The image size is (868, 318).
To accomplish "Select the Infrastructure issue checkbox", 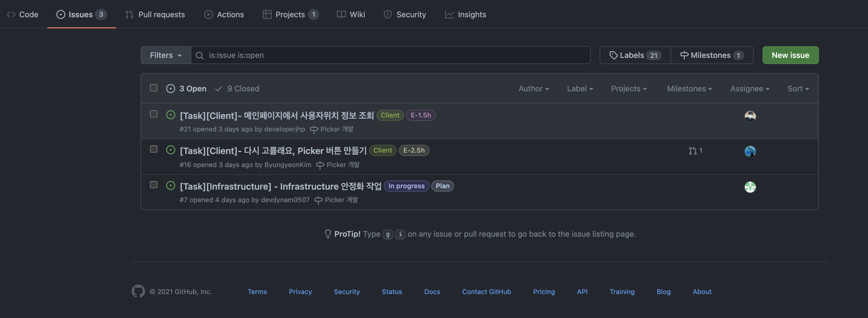I will [x=154, y=185].
